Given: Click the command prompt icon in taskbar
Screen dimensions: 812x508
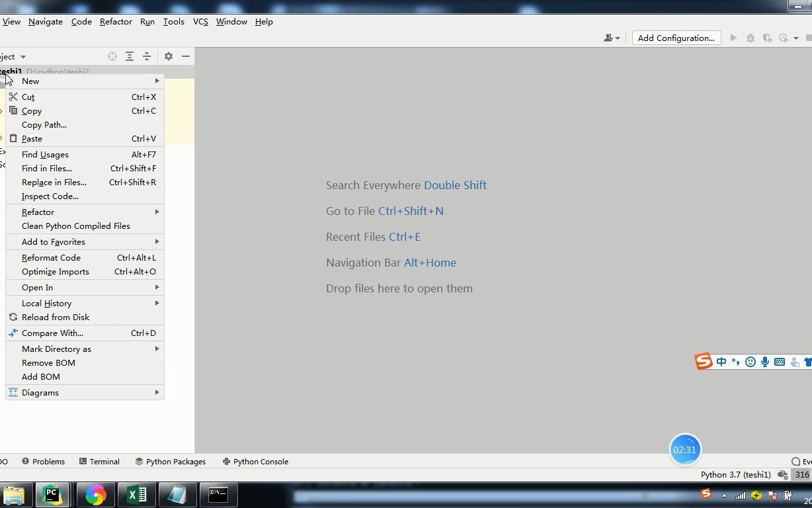Looking at the screenshot, I should point(218,495).
